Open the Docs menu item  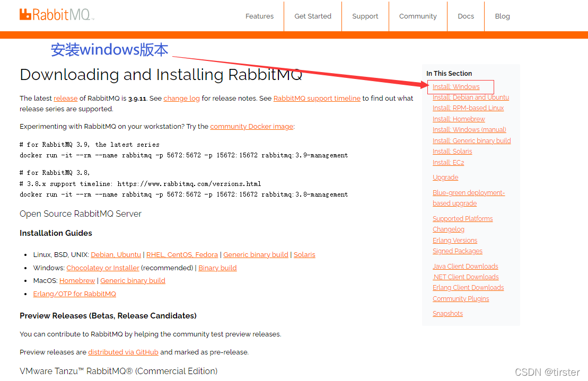466,16
